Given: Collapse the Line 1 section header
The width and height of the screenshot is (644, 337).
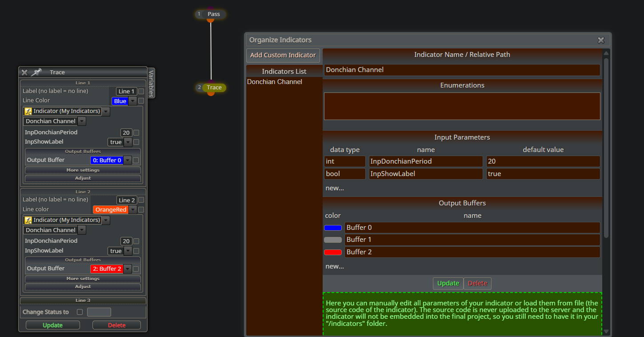Looking at the screenshot, I should pos(83,83).
